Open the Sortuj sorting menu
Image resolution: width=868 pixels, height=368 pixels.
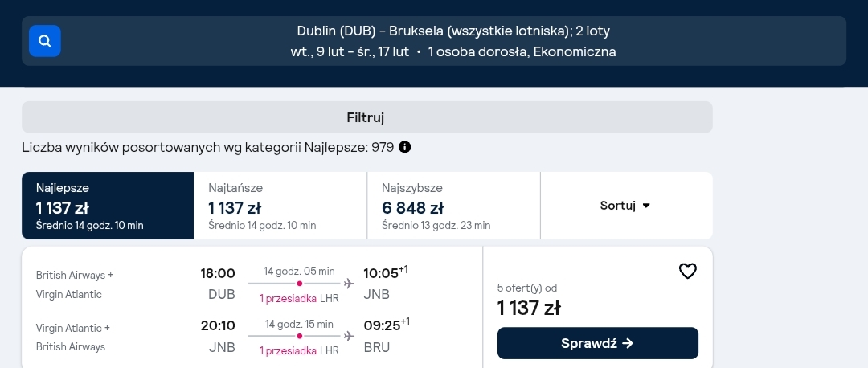click(x=626, y=206)
